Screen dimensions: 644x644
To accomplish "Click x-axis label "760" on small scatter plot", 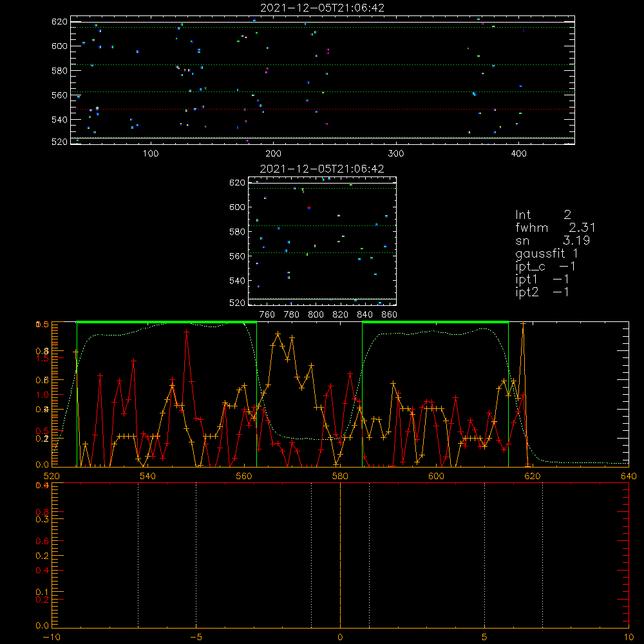I will click(x=267, y=315).
